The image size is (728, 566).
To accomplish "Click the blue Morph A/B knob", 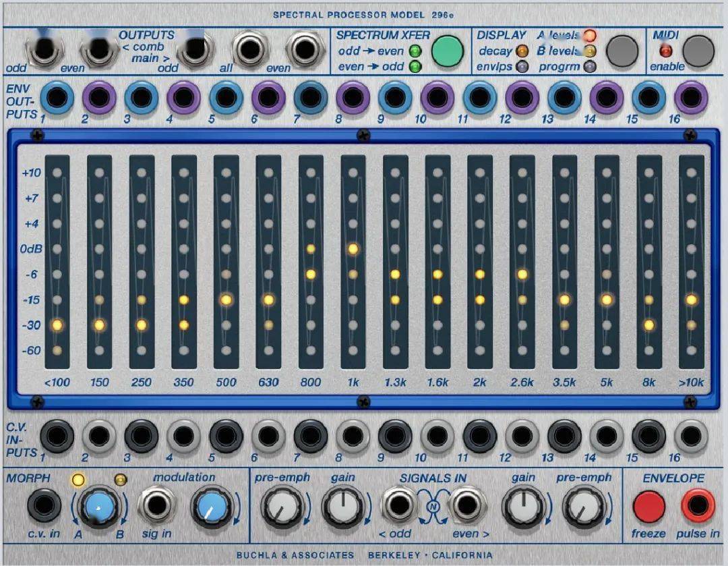I will pyautogui.click(x=98, y=507).
